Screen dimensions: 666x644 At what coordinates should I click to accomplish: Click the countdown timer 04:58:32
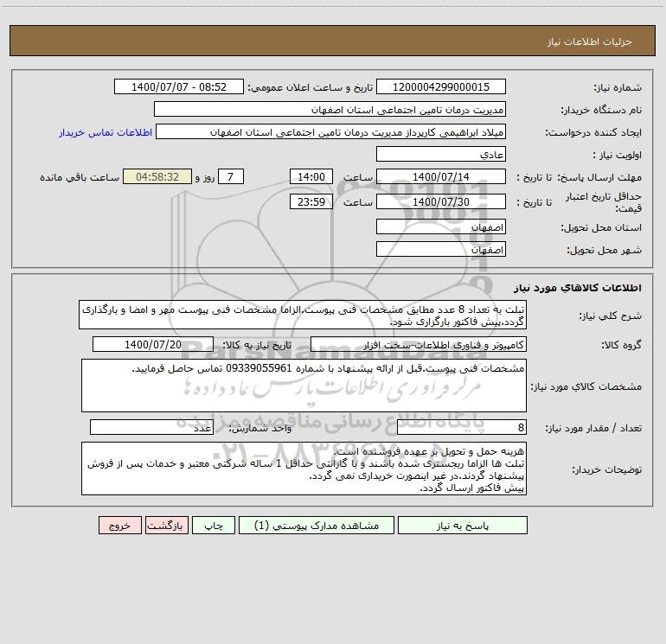[x=157, y=176]
